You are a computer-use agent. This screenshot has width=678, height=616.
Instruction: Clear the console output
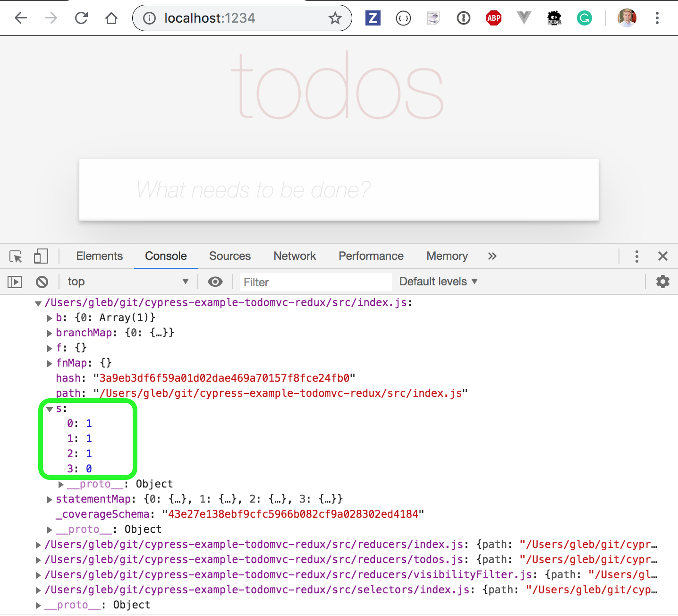point(42,282)
